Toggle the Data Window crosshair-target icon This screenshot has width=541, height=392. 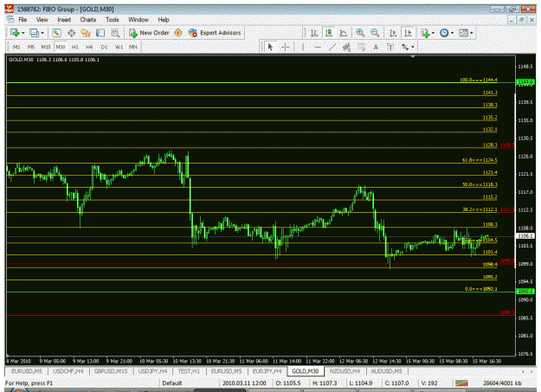pyautogui.click(x=72, y=33)
